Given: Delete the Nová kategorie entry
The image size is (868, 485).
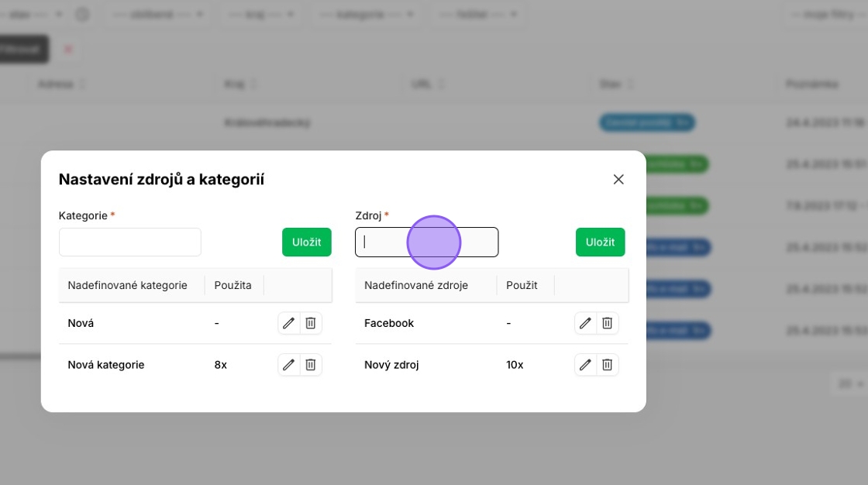Looking at the screenshot, I should click(311, 364).
